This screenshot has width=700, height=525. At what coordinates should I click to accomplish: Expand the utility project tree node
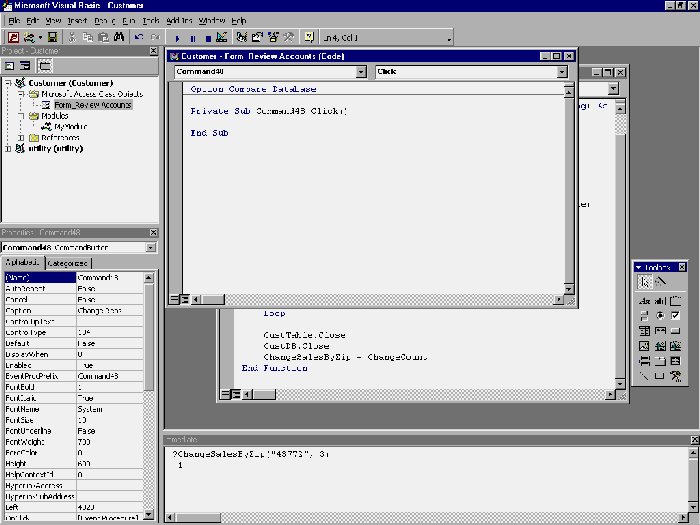coord(8,148)
